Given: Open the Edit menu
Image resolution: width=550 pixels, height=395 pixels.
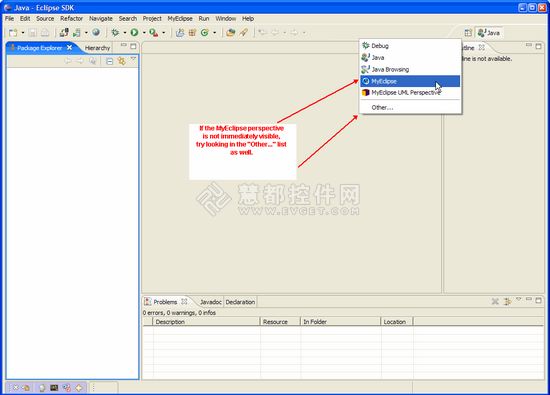Looking at the screenshot, I should (x=25, y=19).
